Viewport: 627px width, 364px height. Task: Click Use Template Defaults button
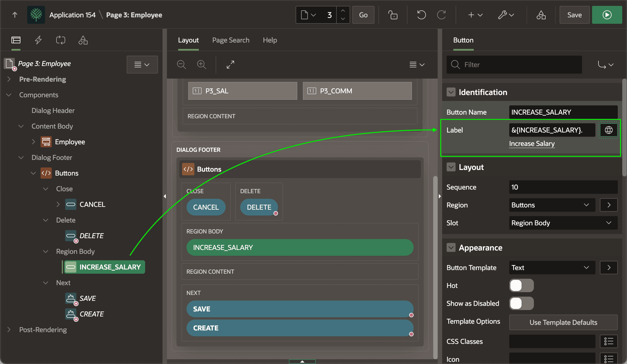pyautogui.click(x=563, y=322)
